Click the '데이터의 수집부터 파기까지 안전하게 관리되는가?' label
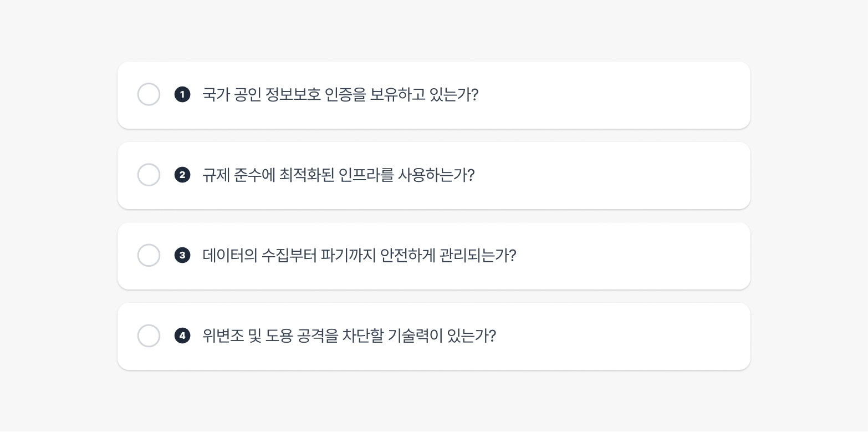The width and height of the screenshot is (868, 432). pyautogui.click(x=359, y=256)
